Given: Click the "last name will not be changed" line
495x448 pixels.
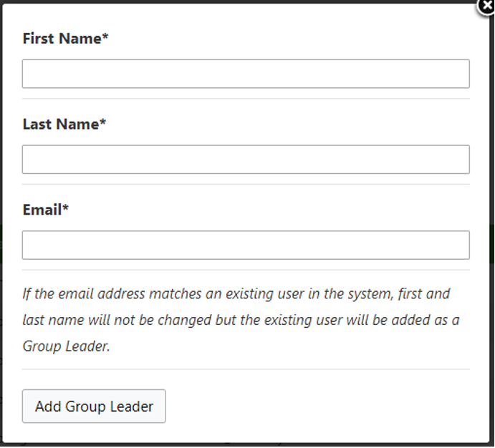Looking at the screenshot, I should click(117, 320).
